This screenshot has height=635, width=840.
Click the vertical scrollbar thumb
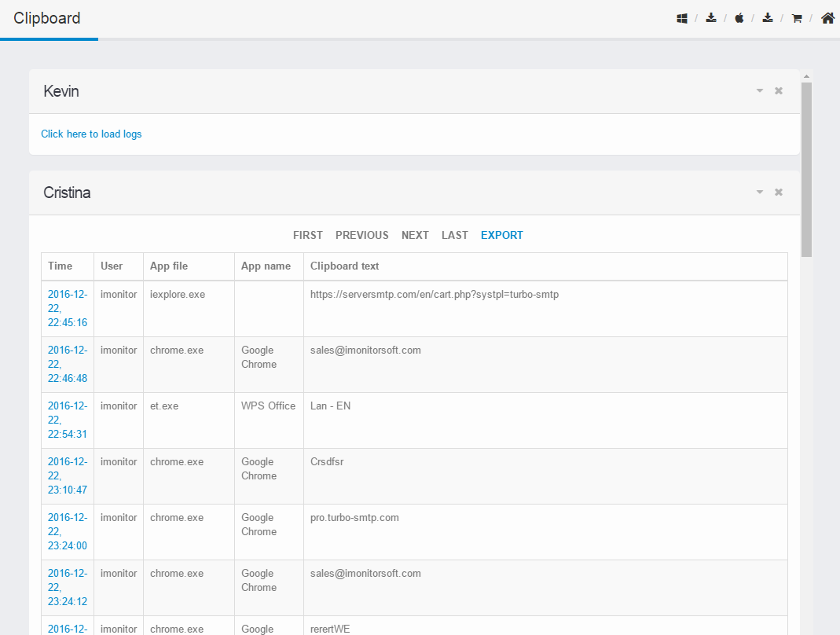(x=806, y=169)
